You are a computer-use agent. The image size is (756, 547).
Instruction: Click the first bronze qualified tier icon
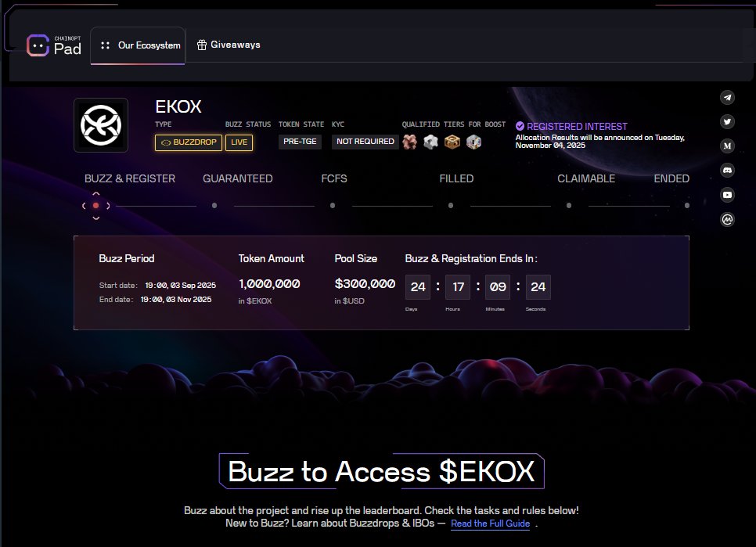pos(410,142)
